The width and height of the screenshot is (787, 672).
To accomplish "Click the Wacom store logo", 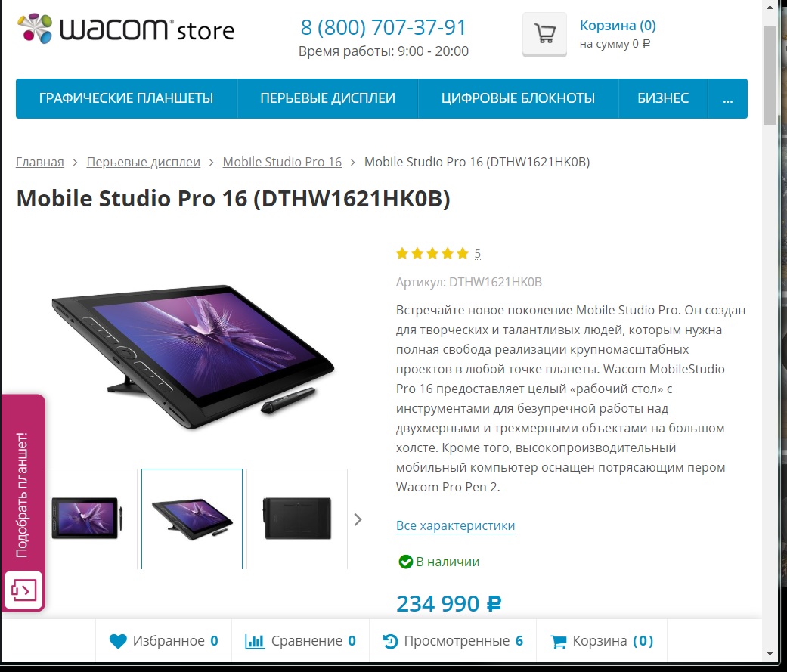I will click(x=126, y=29).
